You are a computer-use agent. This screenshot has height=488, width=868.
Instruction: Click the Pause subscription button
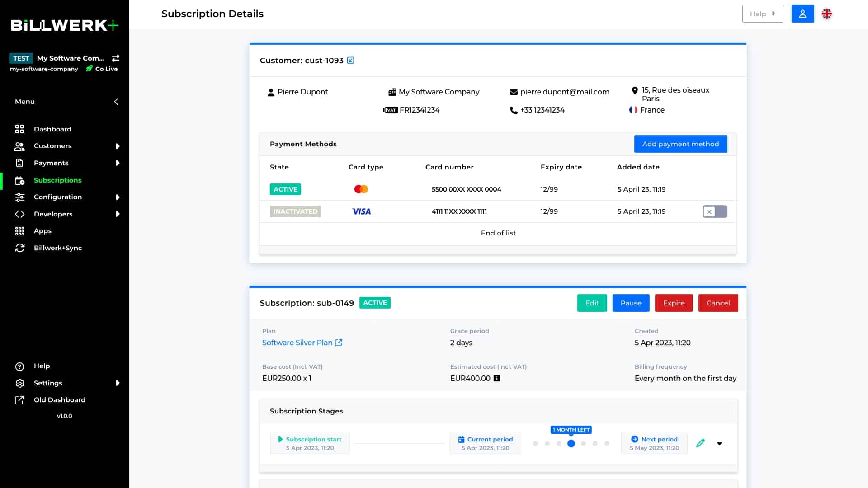coord(631,303)
